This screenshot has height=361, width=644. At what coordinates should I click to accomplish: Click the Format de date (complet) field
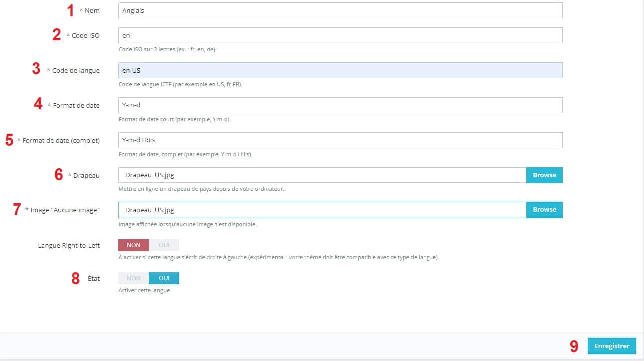click(340, 140)
